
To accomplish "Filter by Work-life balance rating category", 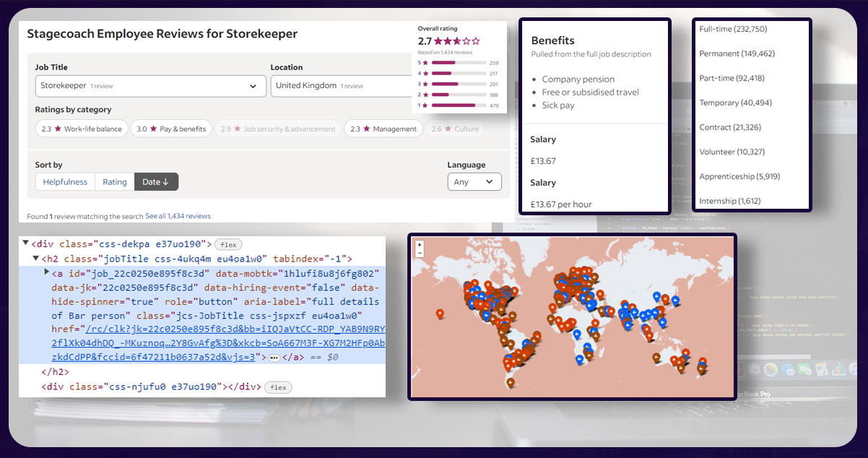I will [x=82, y=129].
